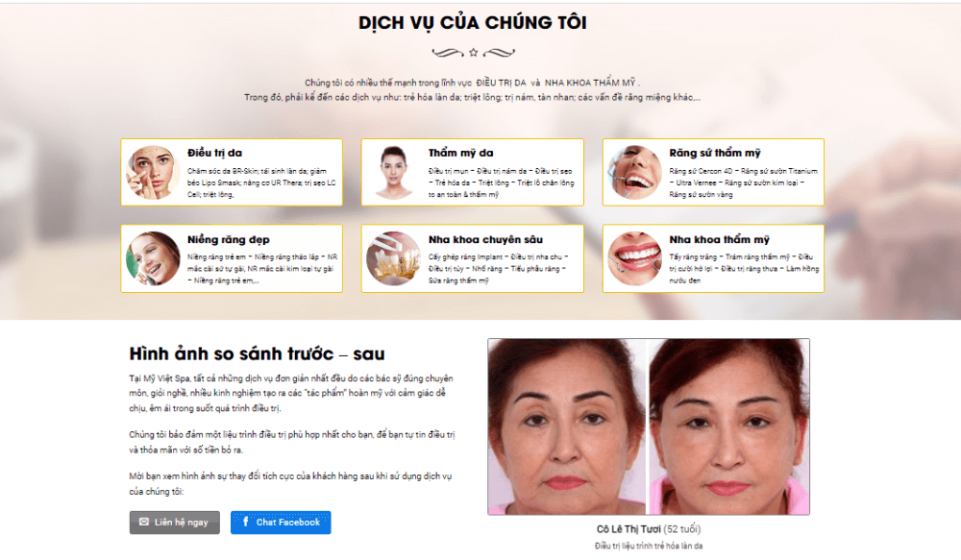Screen dimensions: 961x560
Task: Click the Chat Facebook button
Action: [x=281, y=523]
